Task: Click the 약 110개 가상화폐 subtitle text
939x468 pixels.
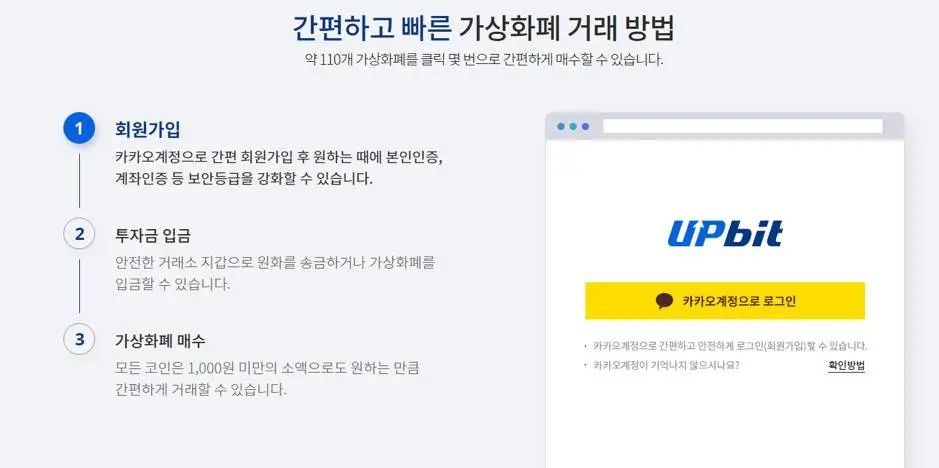Action: [484, 61]
